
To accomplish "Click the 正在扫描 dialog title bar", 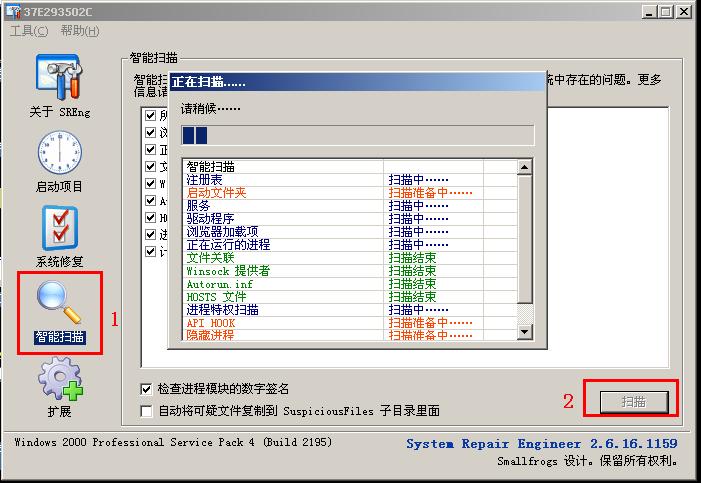I will 358,82.
